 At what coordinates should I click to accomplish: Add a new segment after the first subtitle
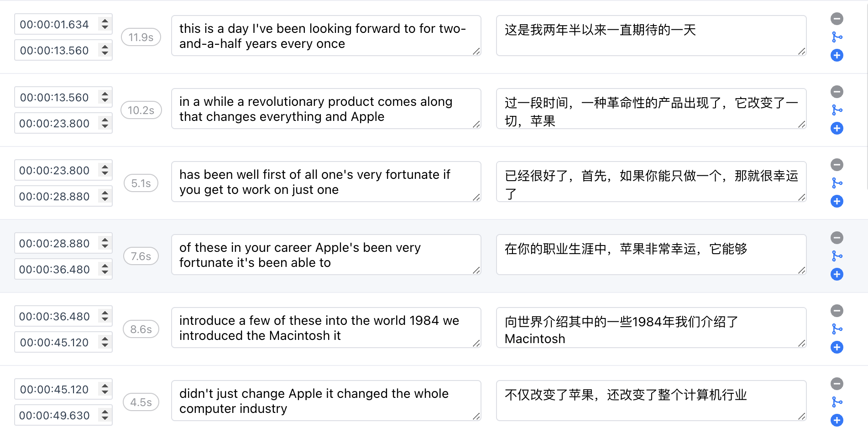837,55
